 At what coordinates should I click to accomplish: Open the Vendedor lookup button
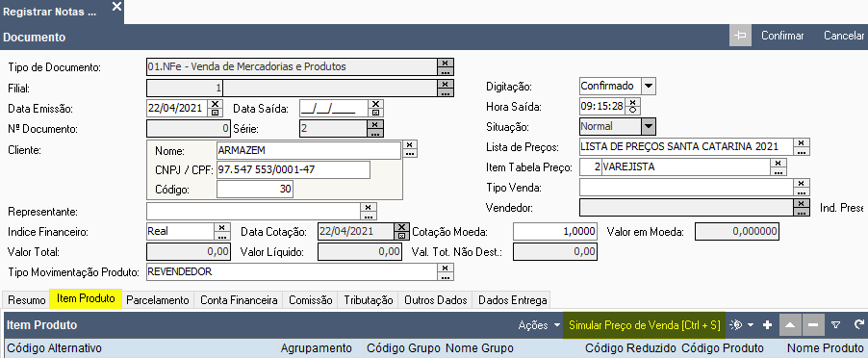[803, 212]
